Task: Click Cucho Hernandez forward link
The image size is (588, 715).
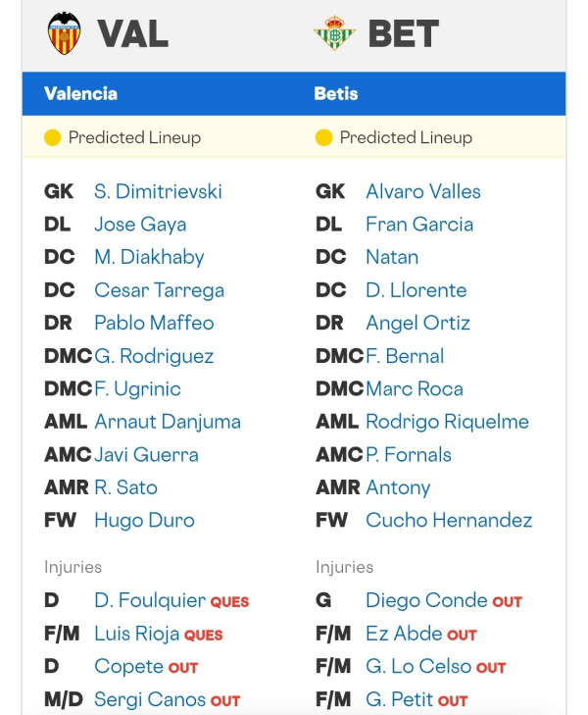Action: coord(449,520)
